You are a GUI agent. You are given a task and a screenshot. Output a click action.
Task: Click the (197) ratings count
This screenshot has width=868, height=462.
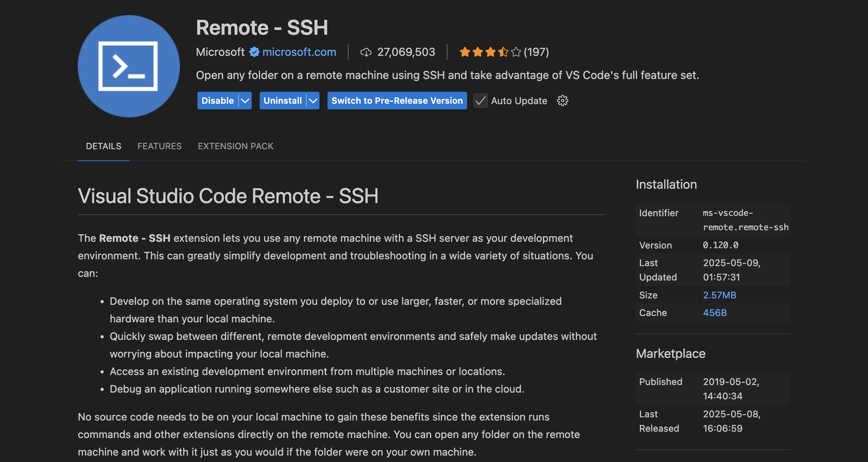(x=536, y=52)
